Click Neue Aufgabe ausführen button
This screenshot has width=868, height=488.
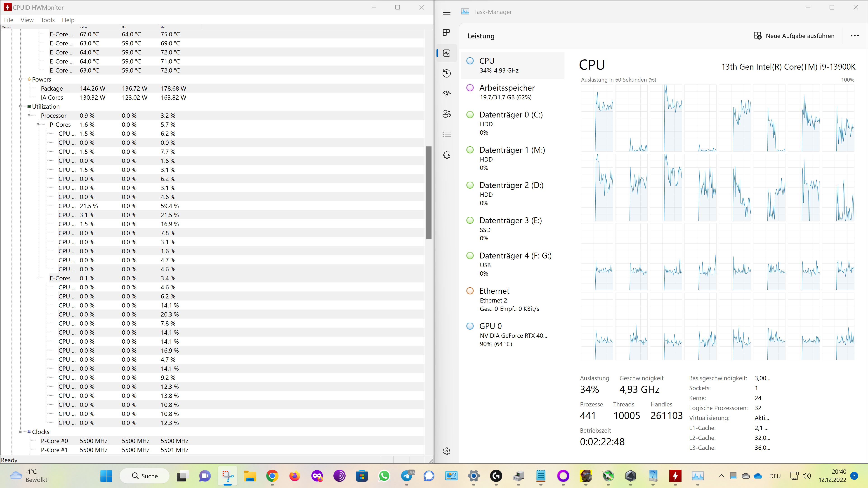[x=794, y=36]
